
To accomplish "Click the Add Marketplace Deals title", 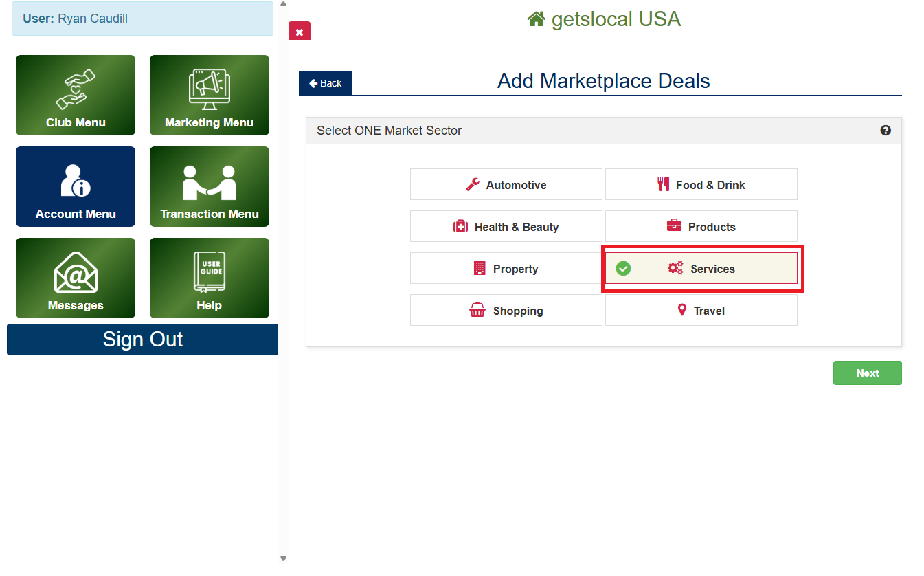I will pos(604,81).
